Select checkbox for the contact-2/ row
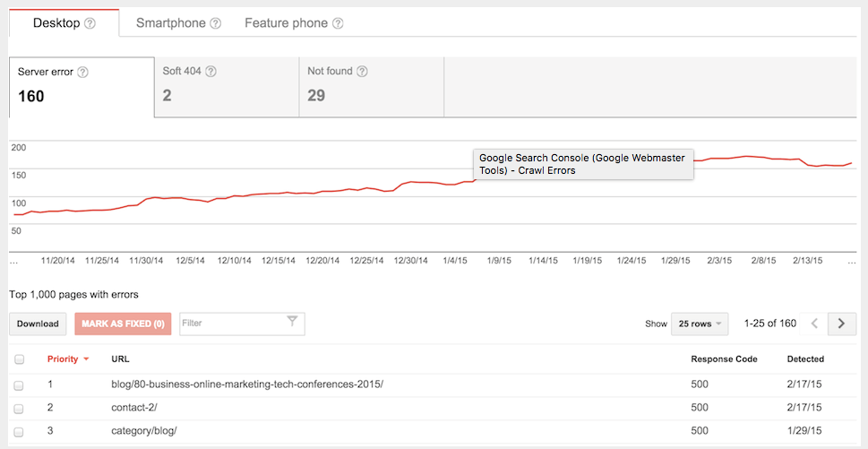868x449 pixels. 19,409
